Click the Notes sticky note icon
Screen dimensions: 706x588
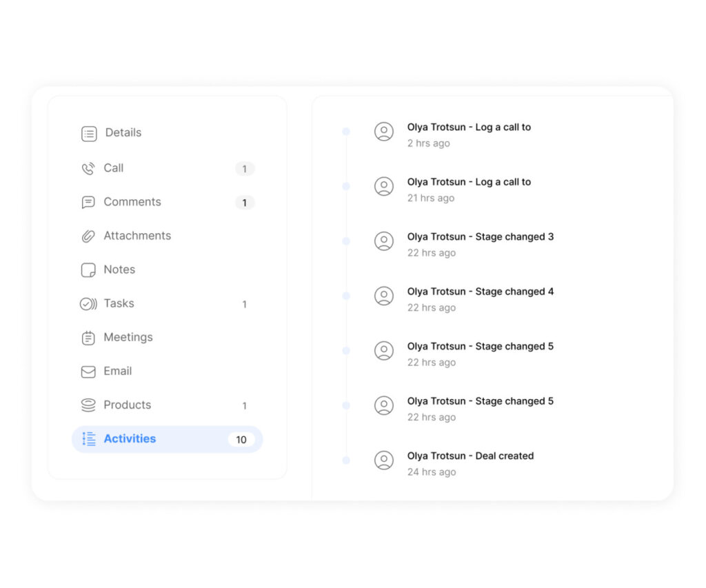point(88,270)
